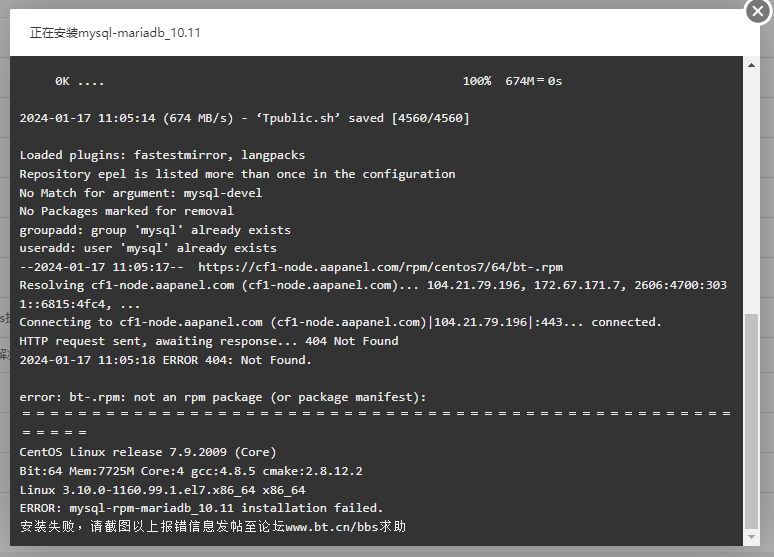
Task: Click the scrollbar down arrow
Action: click(751, 537)
